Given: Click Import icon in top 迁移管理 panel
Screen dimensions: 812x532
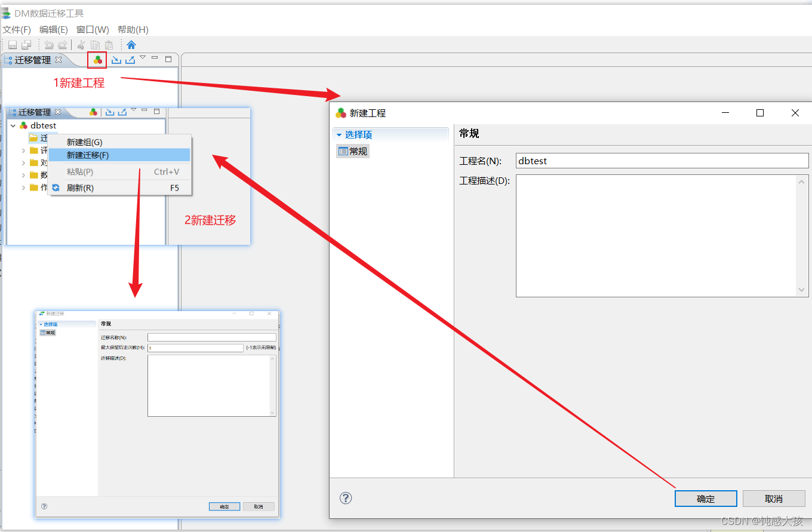Looking at the screenshot, I should click(116, 60).
